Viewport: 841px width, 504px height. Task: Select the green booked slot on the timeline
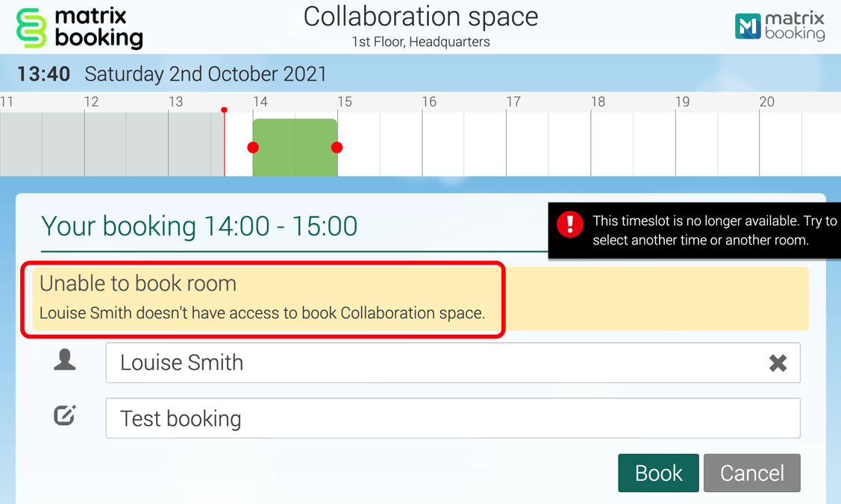[296, 148]
